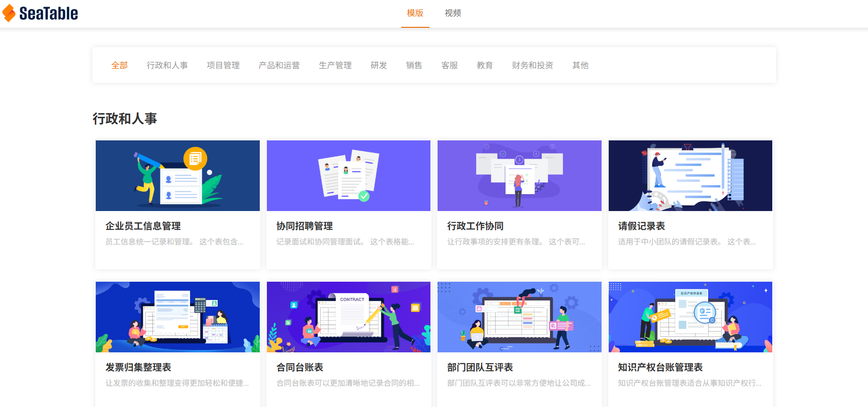This screenshot has height=407, width=868.
Task: Open the 视频 tab
Action: 453,13
